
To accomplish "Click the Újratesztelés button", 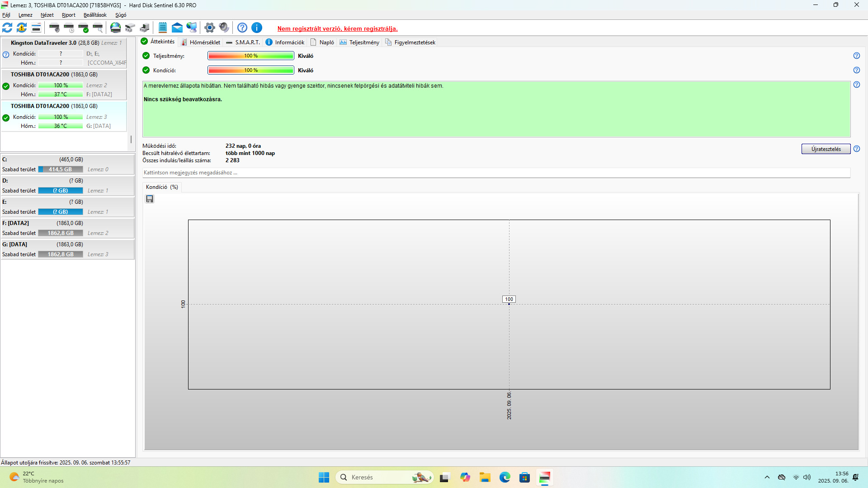I will [x=826, y=149].
